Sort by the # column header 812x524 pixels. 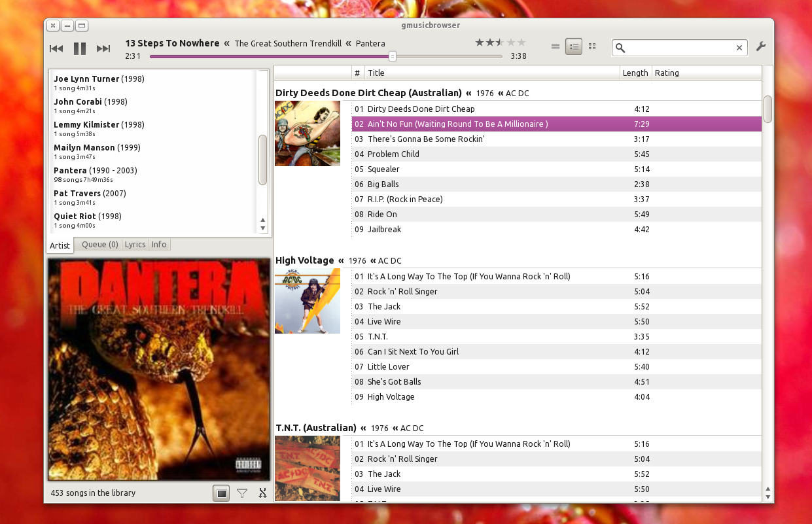357,73
